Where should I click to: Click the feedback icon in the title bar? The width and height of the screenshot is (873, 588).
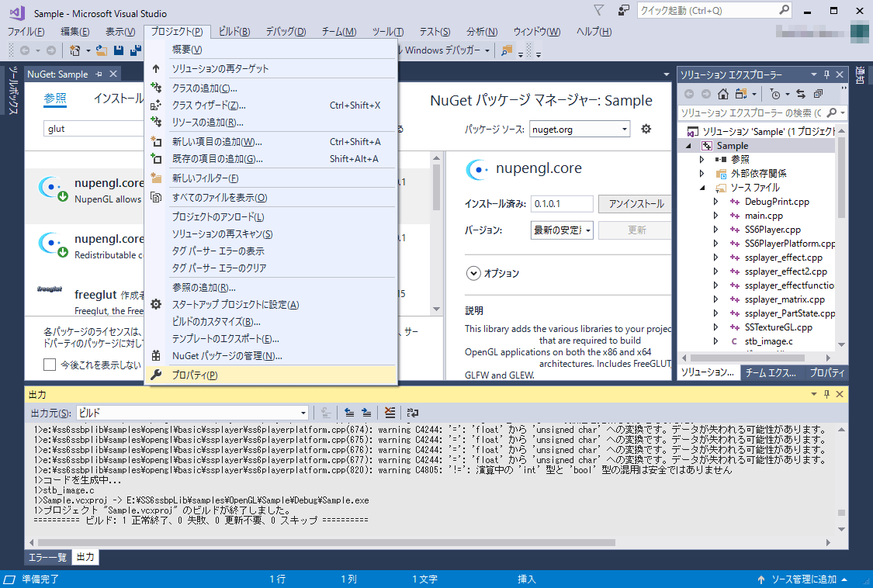point(623,11)
